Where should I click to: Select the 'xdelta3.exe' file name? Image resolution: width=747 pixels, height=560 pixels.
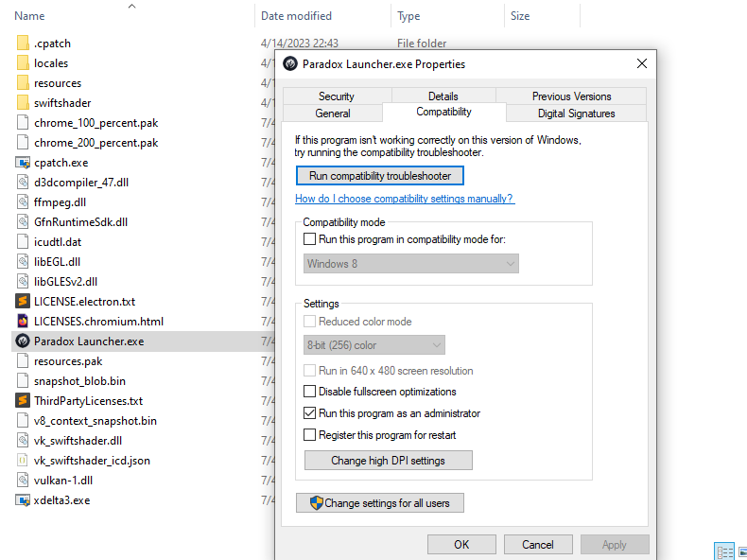point(61,500)
